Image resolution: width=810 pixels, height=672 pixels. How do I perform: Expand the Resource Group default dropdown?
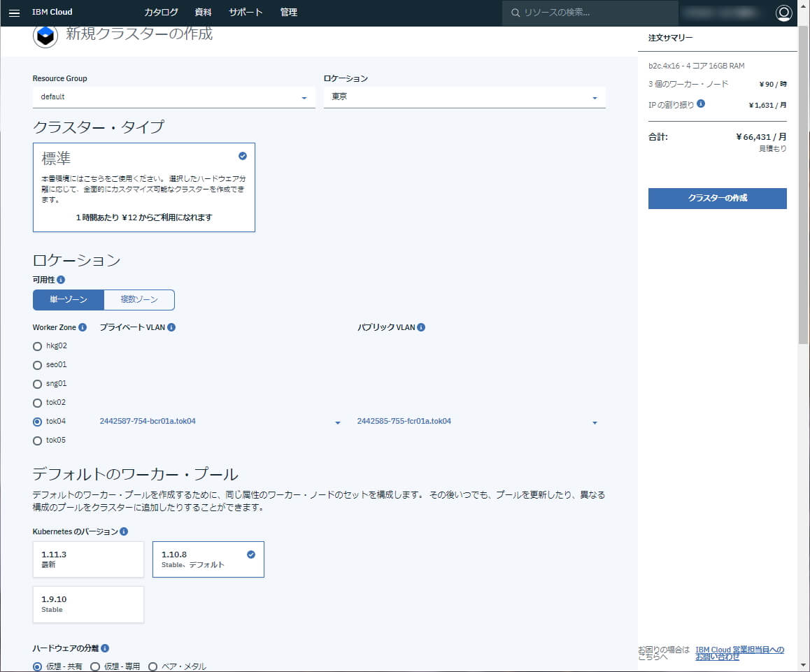[173, 97]
